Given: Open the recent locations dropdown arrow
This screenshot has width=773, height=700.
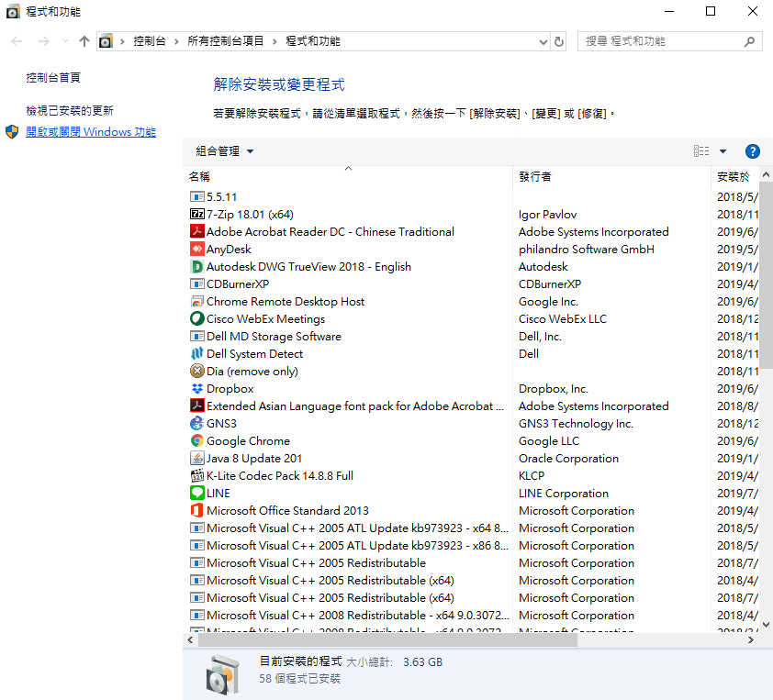Looking at the screenshot, I should (65, 41).
